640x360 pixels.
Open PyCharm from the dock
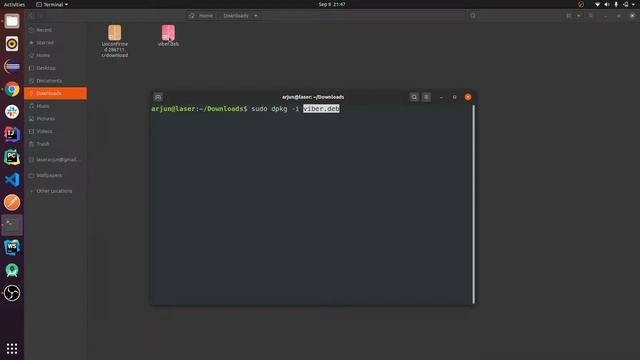pos(12,157)
